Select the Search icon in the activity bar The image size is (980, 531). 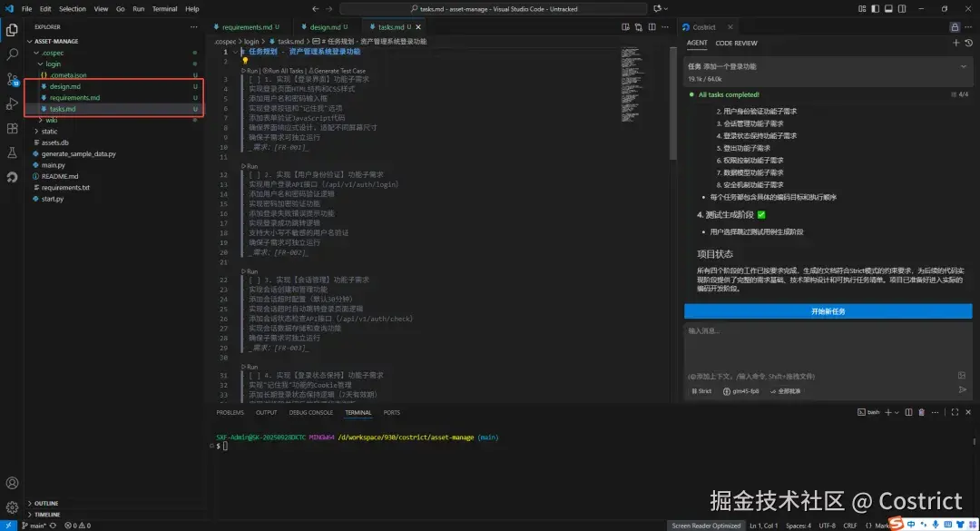coord(12,54)
